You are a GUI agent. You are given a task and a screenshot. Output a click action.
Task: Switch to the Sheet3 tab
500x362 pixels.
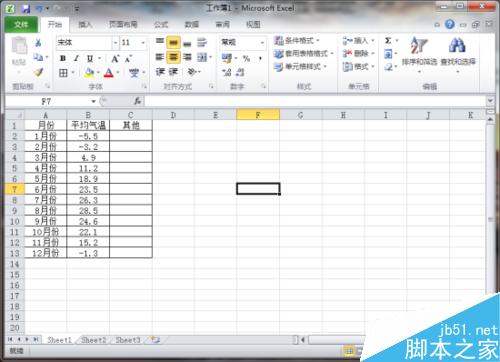[x=128, y=340]
